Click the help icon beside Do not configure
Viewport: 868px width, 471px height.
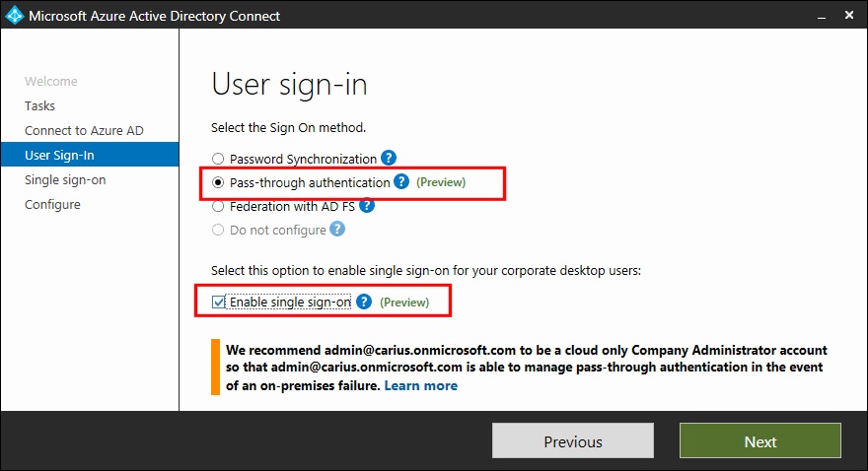coord(337,229)
